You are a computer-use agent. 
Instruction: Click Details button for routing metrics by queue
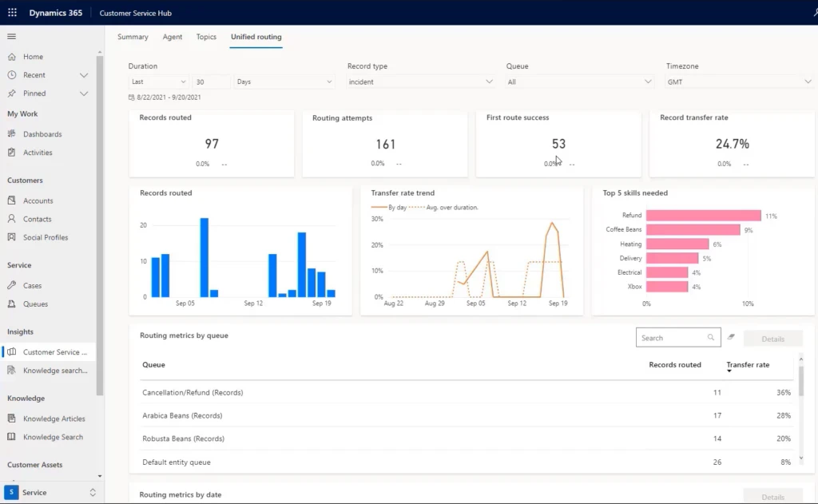click(x=772, y=339)
